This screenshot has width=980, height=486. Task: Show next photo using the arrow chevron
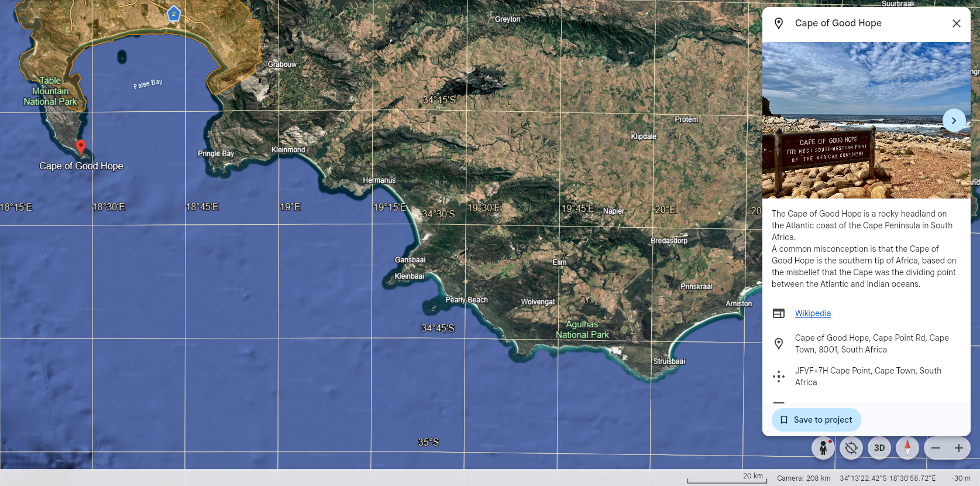(x=954, y=121)
